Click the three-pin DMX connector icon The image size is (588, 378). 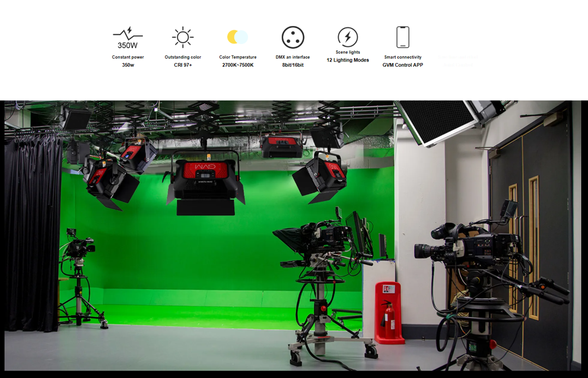point(293,37)
